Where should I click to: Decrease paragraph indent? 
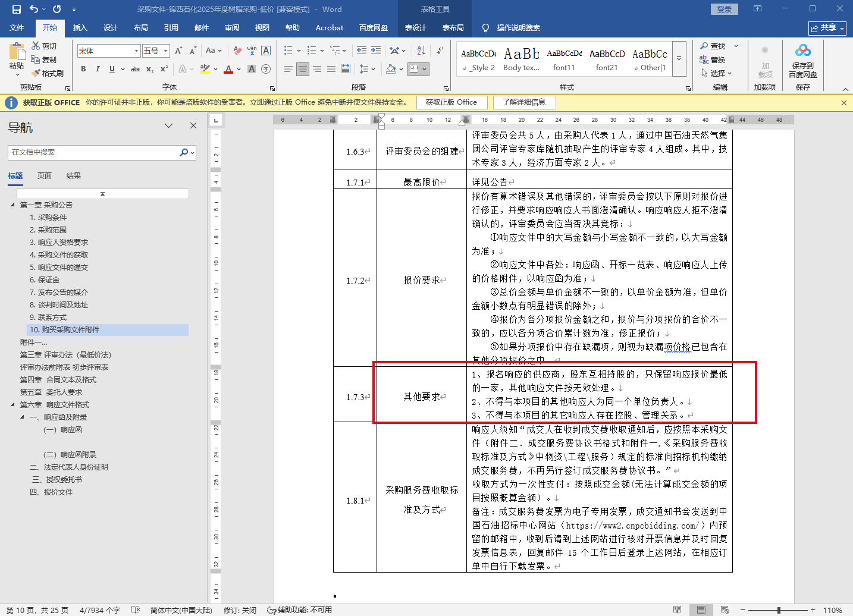tap(362, 51)
